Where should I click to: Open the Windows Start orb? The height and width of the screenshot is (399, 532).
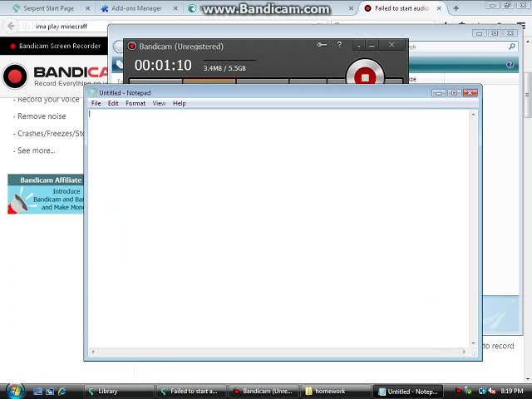point(15,391)
